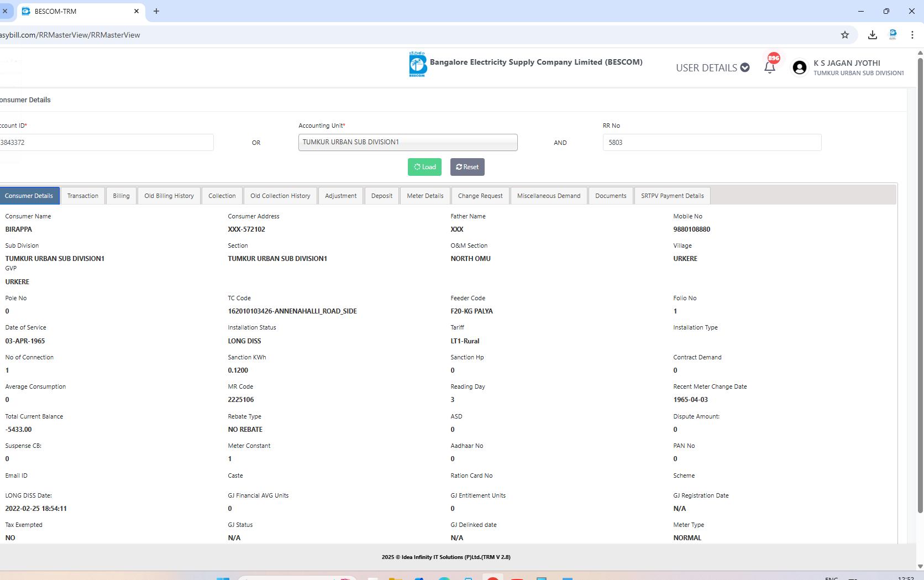Click the Account ID text field
The image size is (924, 580).
105,143
